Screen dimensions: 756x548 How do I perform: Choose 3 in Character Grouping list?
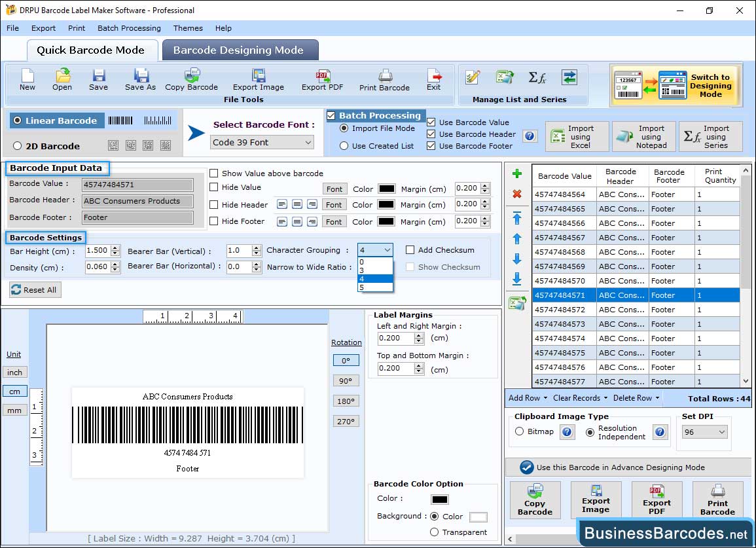(x=375, y=270)
